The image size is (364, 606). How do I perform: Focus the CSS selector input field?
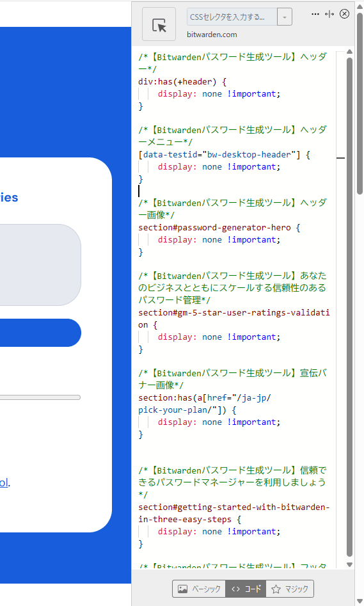[232, 17]
